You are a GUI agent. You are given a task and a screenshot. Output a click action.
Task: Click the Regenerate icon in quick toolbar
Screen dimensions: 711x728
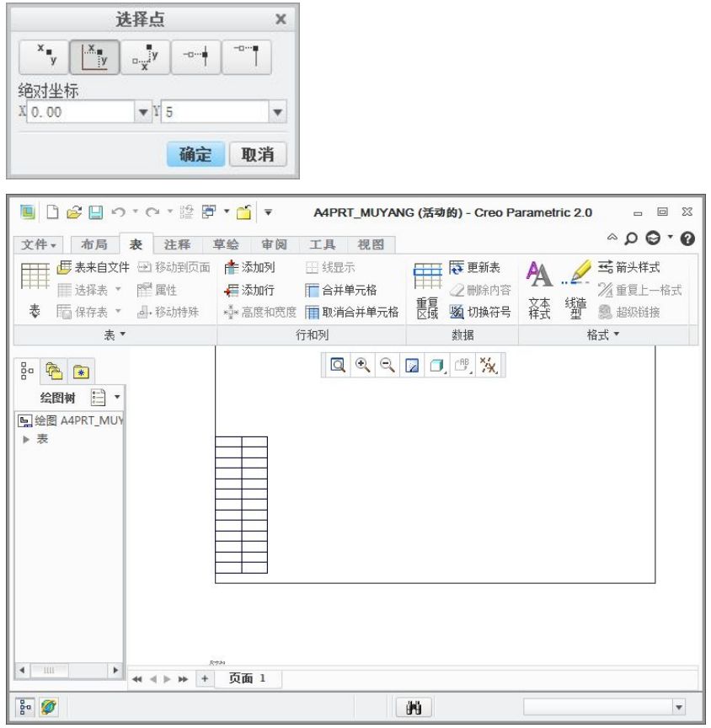pos(186,212)
